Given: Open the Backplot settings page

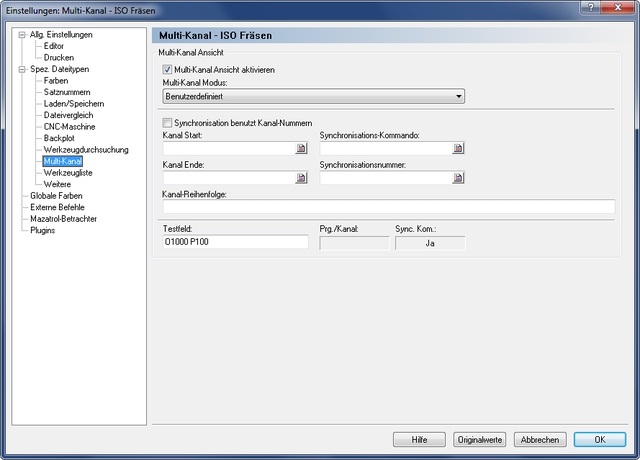Looking at the screenshot, I should point(59,138).
